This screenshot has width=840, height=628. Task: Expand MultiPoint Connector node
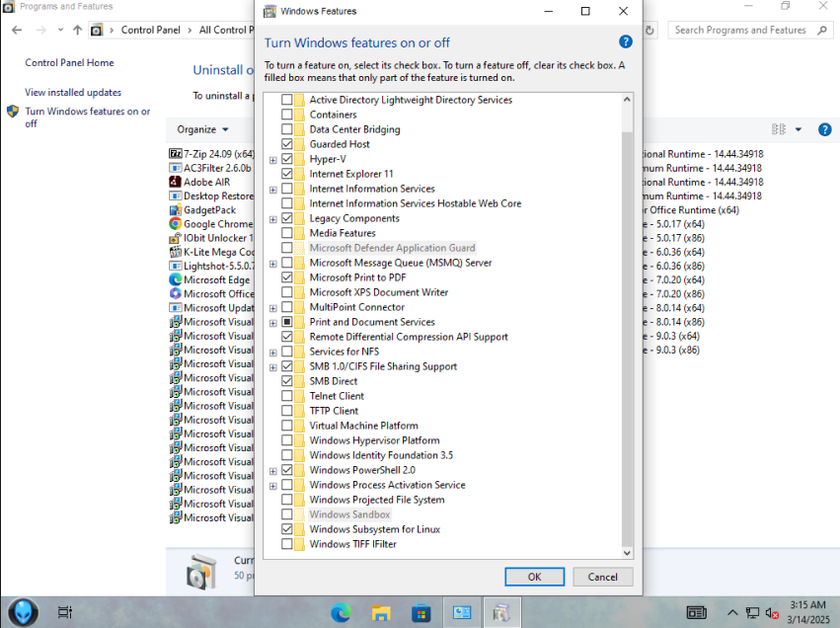[273, 308]
